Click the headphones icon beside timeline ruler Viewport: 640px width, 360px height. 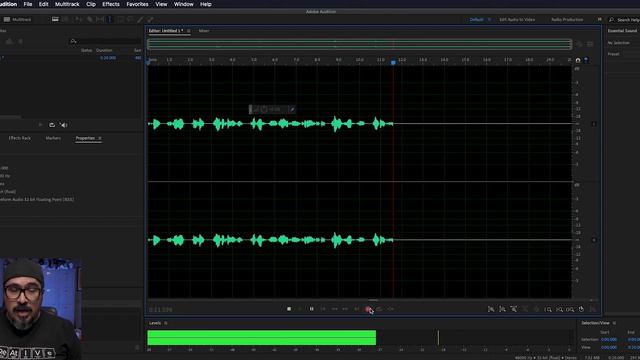click(578, 60)
